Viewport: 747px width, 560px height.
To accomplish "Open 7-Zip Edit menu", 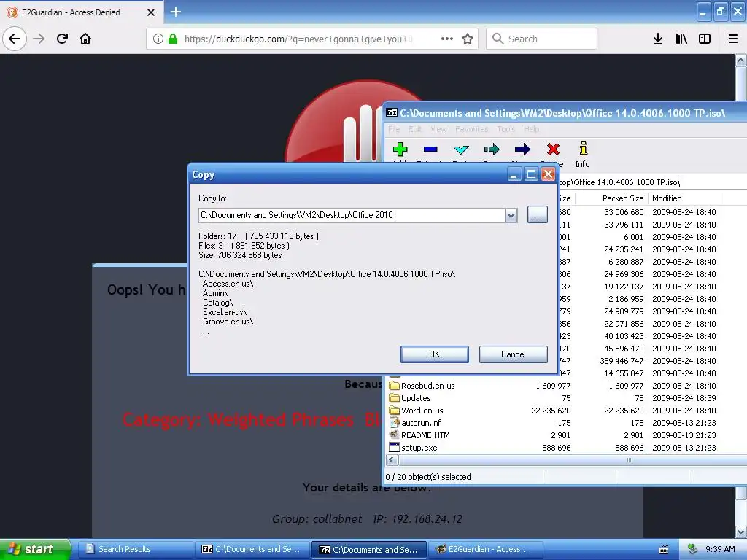I will click(x=414, y=129).
